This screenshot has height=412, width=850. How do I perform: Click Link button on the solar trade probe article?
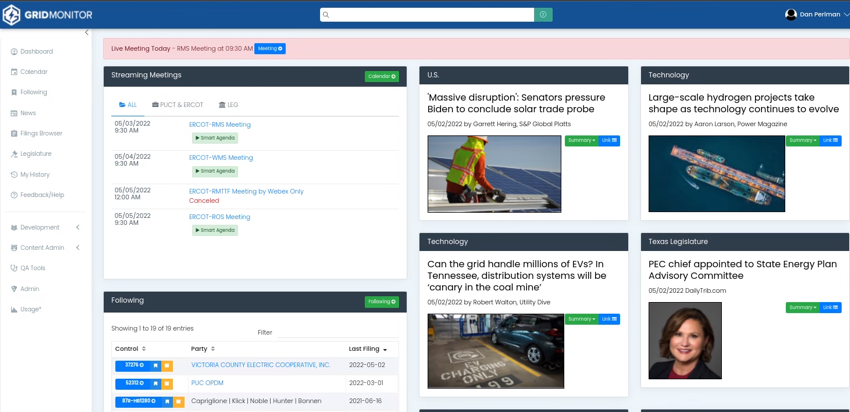[x=609, y=140]
